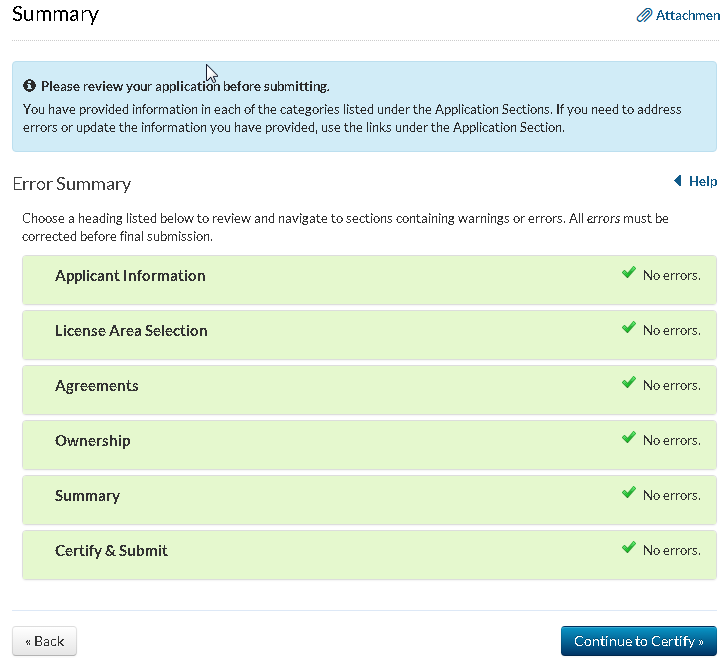This screenshot has width=720, height=662.
Task: Click the Error Summary title
Action: pyautogui.click(x=72, y=184)
